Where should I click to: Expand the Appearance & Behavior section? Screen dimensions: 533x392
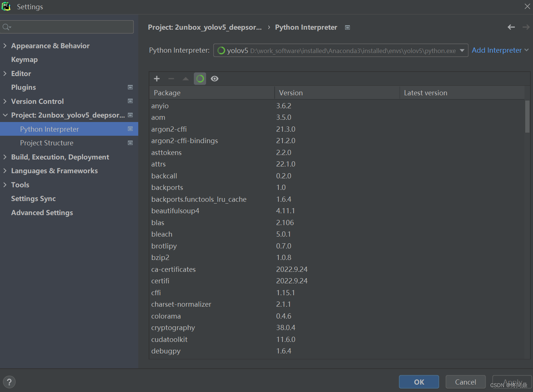(x=5, y=46)
